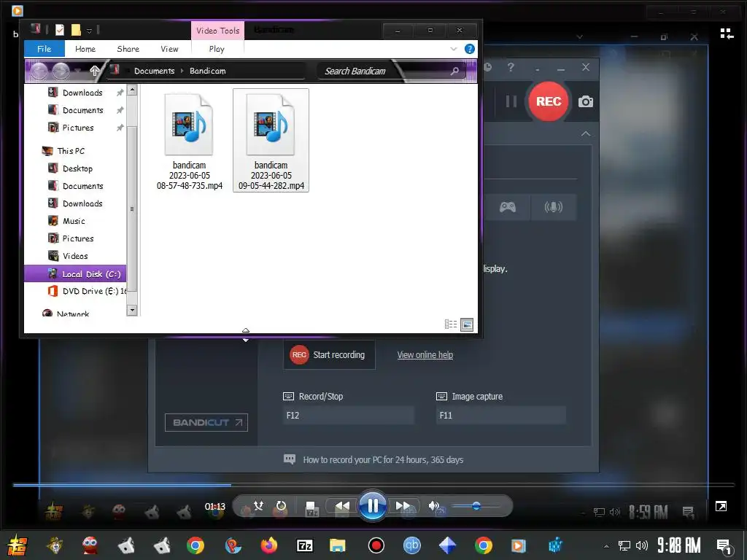Open the Home ribbon tab
Viewport: 747px width, 560px height.
point(85,49)
